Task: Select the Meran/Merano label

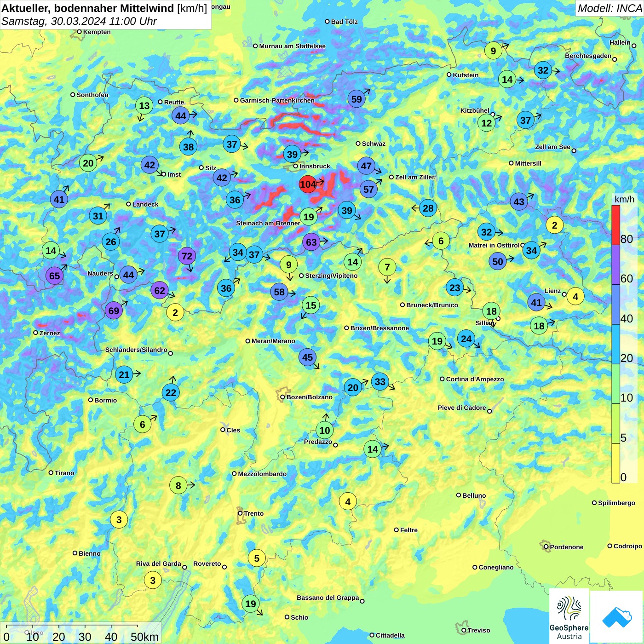Action: [273, 341]
